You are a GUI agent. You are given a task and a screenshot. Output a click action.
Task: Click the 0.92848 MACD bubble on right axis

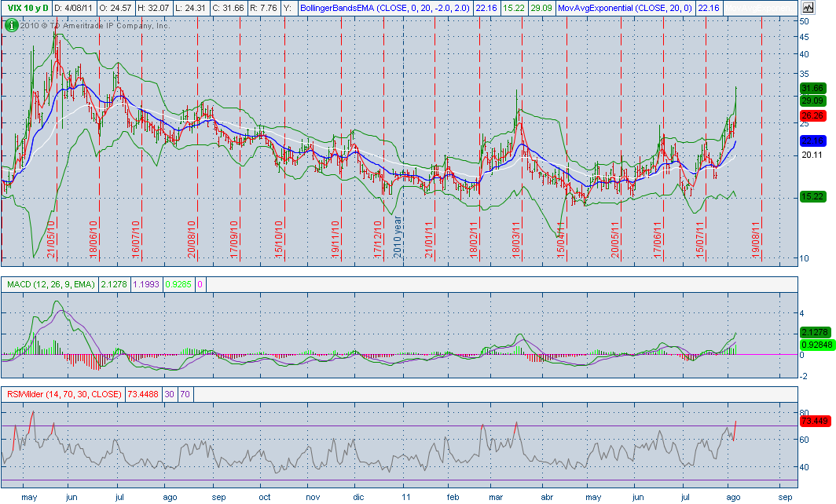tap(816, 345)
